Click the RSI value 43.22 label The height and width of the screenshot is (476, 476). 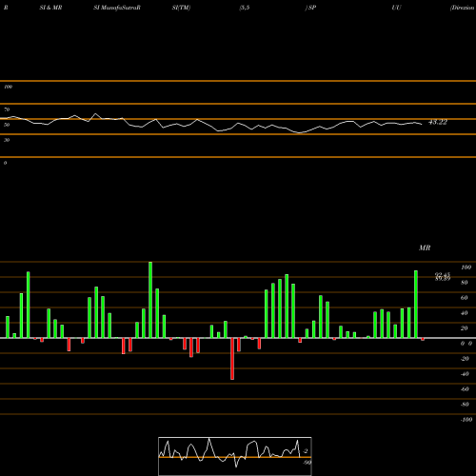pyautogui.click(x=438, y=122)
